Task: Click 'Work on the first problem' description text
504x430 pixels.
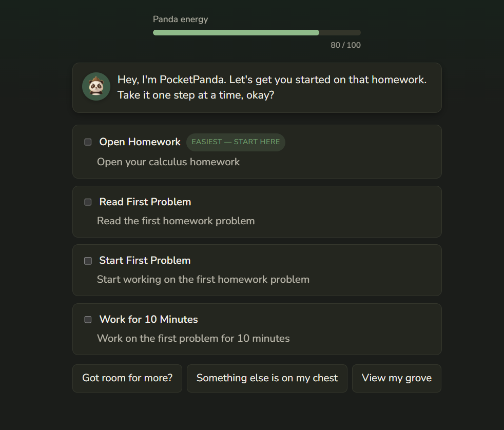Action: pyautogui.click(x=193, y=338)
